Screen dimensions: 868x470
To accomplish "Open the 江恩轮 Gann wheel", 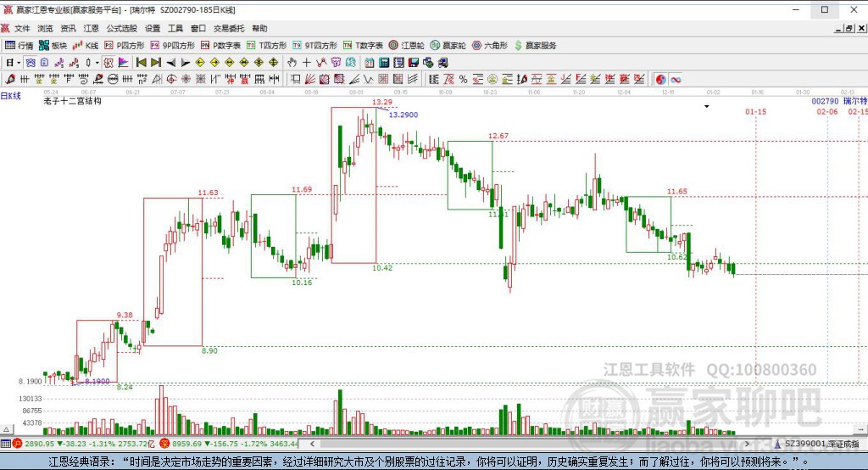I will (x=406, y=46).
